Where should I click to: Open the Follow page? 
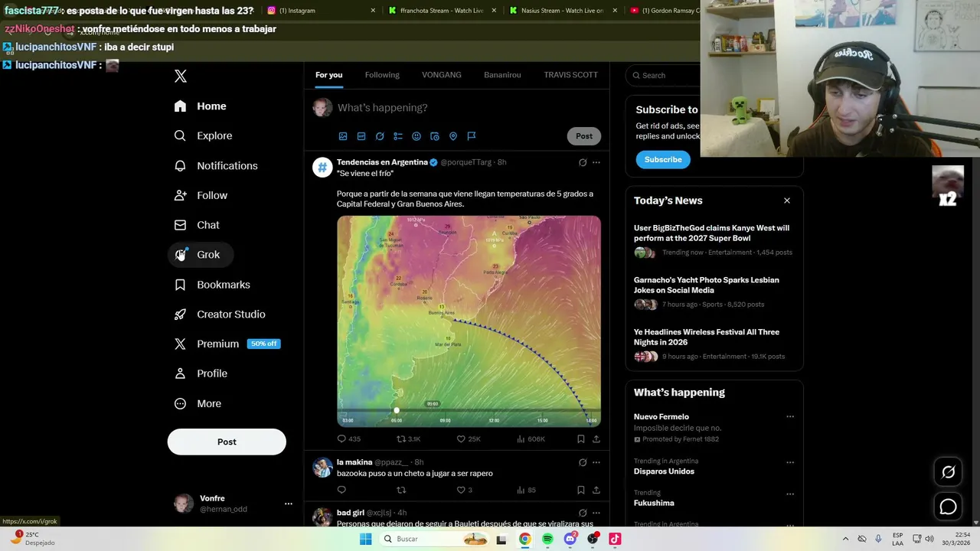click(201, 195)
